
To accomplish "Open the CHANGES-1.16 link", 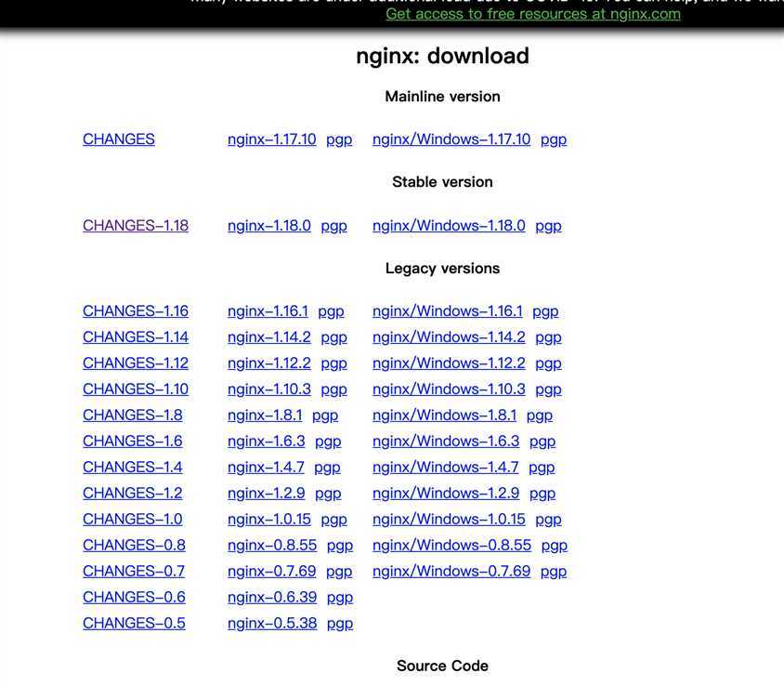I will [136, 311].
